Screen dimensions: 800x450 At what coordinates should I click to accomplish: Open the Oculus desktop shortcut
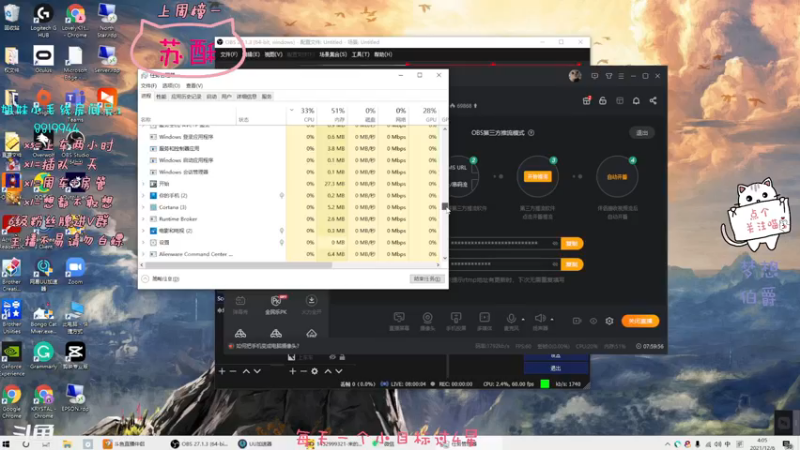(43, 60)
